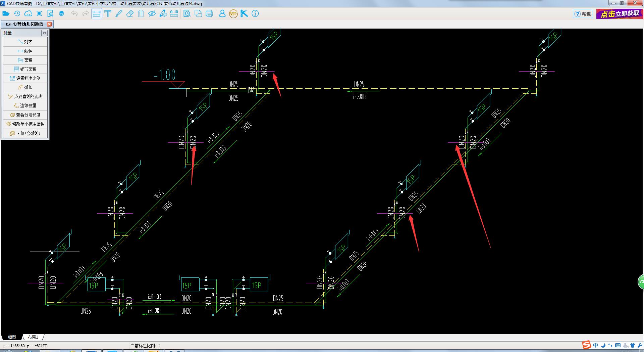
Task: Click the Sogou input method S icon
Action: [x=586, y=345]
